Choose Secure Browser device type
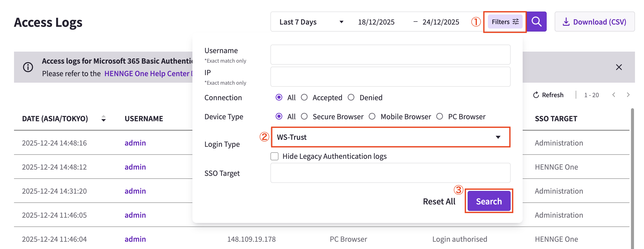 pos(304,116)
